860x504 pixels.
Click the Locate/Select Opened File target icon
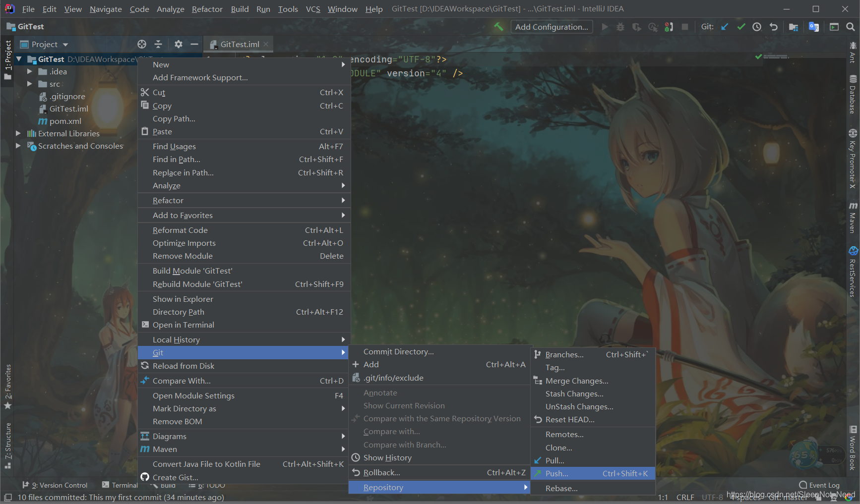(142, 44)
